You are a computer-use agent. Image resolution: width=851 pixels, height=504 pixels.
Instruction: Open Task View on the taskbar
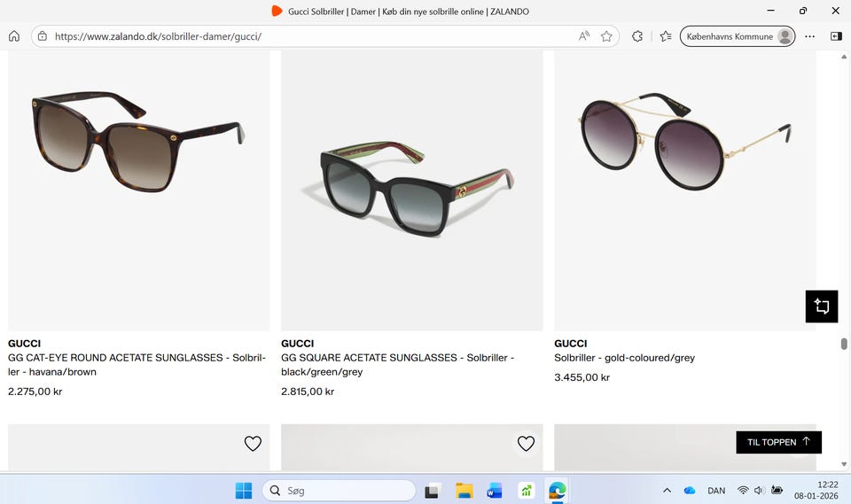(x=432, y=491)
